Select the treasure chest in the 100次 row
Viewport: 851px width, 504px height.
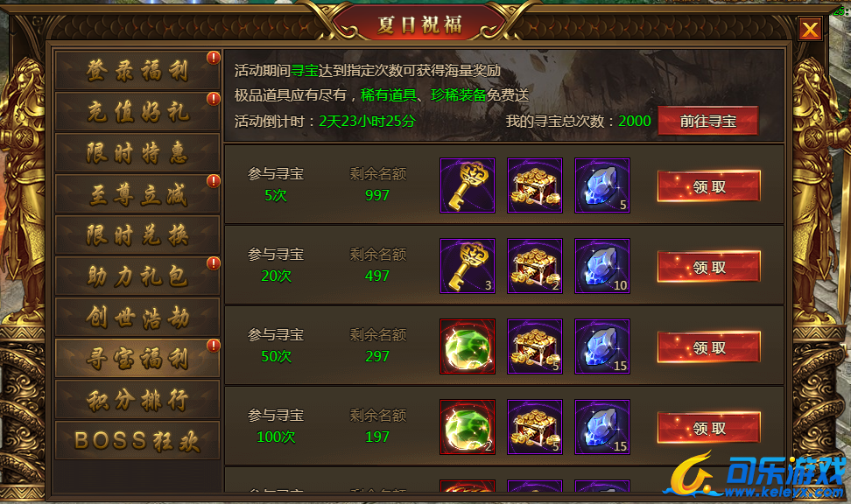click(x=535, y=427)
